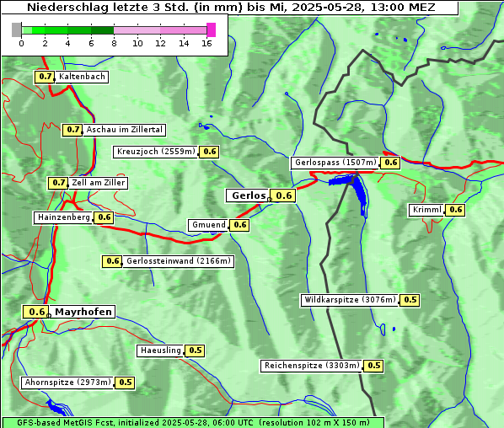Click the Kaltenbach place label
The height and width of the screenshot is (428, 504).
tap(82, 77)
